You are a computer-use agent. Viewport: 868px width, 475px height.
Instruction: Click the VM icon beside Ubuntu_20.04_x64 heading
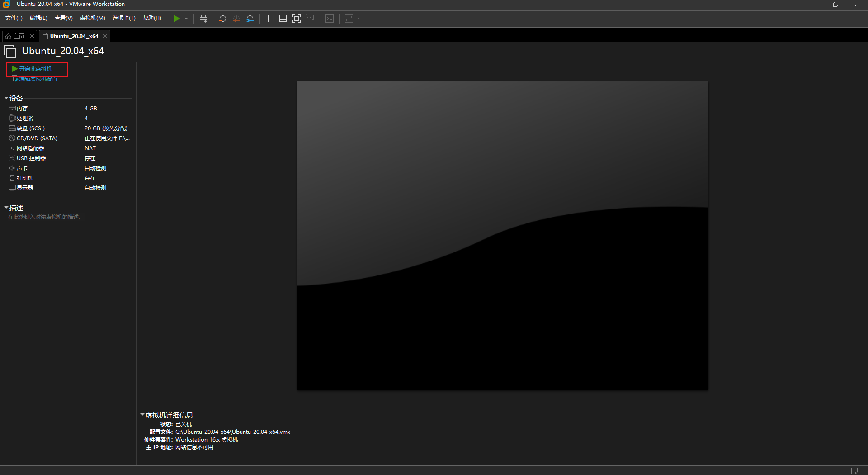tap(10, 52)
